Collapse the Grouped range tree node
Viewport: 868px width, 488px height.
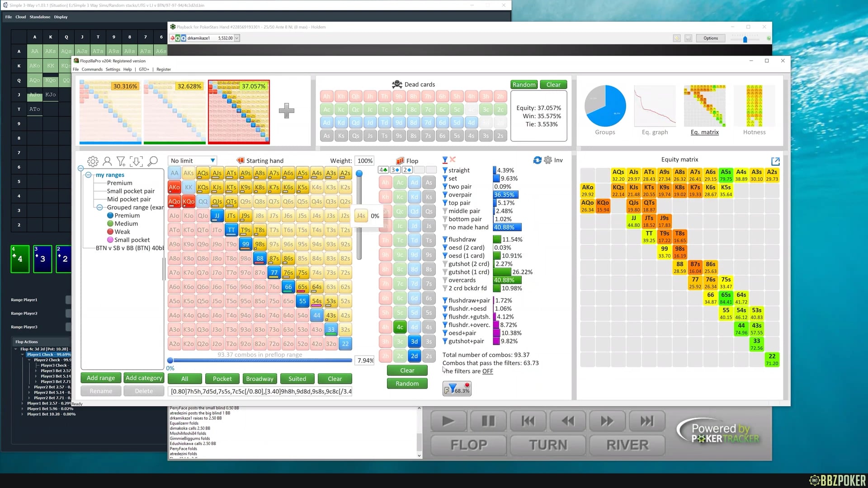99,207
